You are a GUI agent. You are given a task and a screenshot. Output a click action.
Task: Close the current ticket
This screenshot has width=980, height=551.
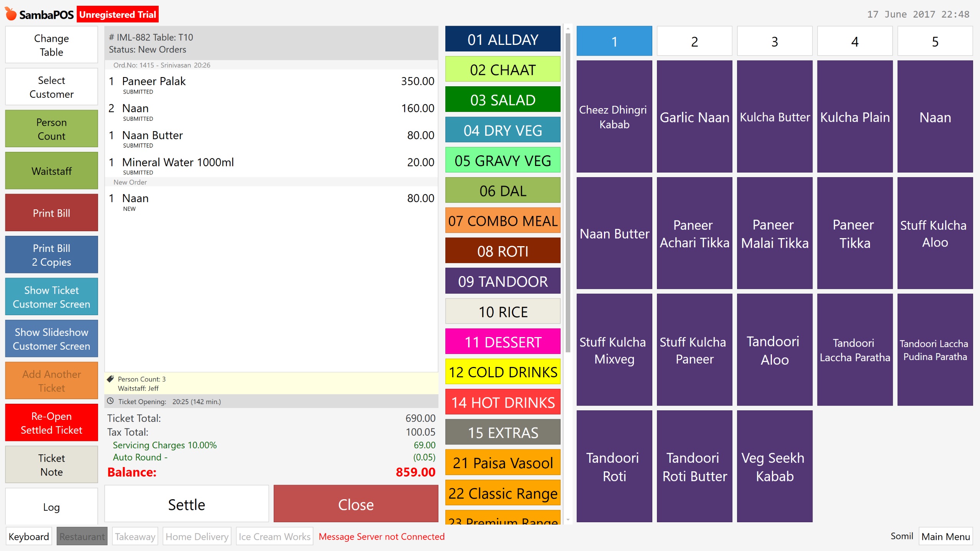click(355, 504)
